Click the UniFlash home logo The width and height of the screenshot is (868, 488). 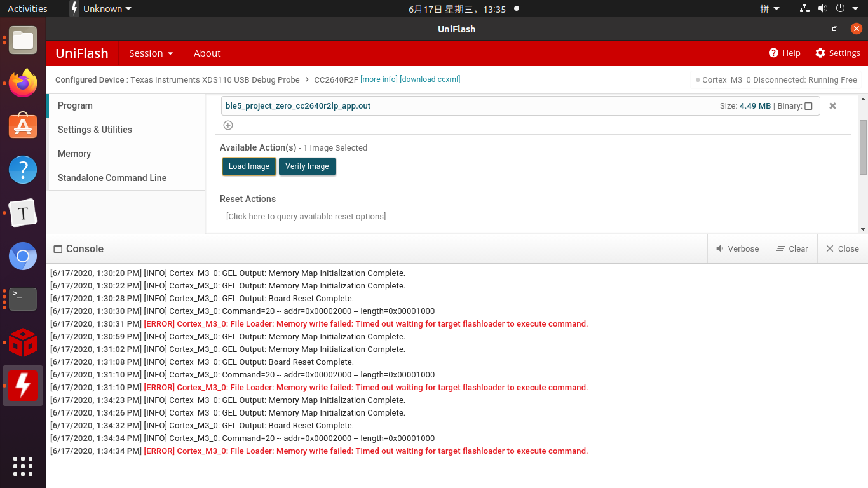82,53
